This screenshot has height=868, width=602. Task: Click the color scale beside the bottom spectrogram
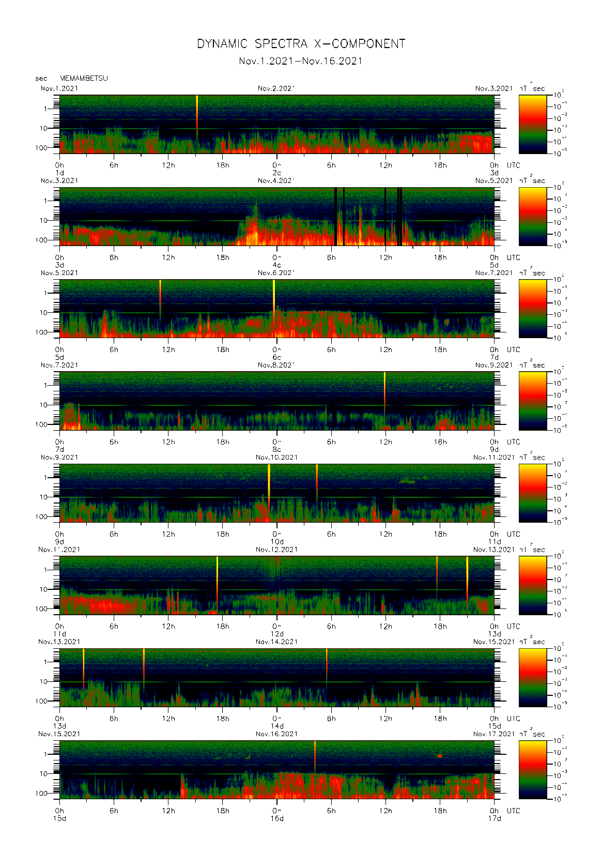(532, 769)
